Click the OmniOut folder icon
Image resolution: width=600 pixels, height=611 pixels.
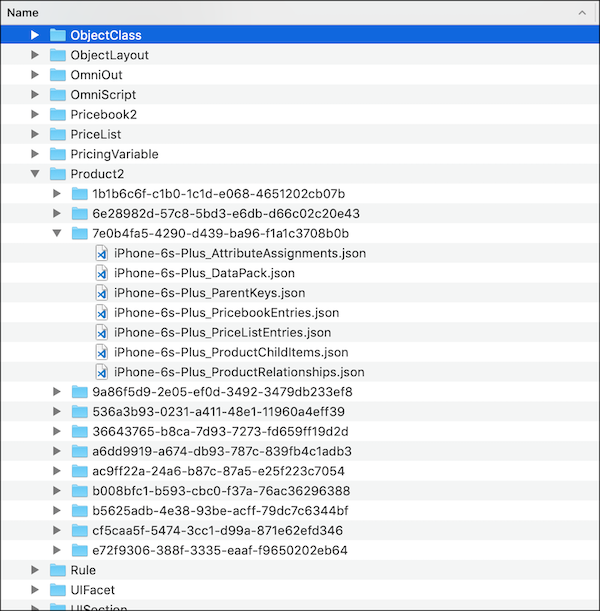(58, 74)
